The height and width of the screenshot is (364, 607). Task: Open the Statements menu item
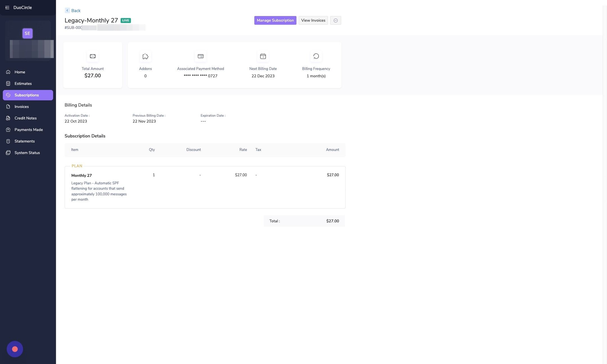coord(25,141)
